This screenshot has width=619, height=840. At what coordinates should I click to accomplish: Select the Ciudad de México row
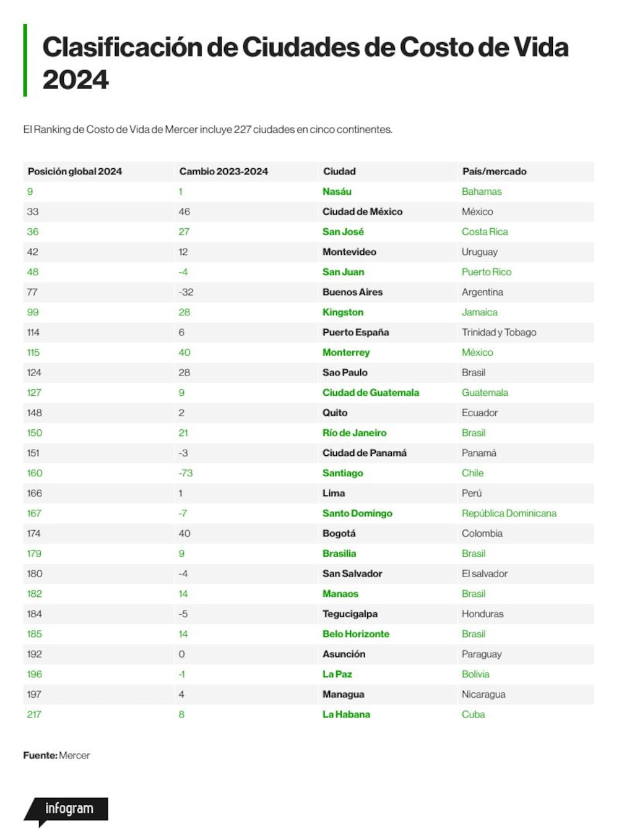tap(309, 212)
